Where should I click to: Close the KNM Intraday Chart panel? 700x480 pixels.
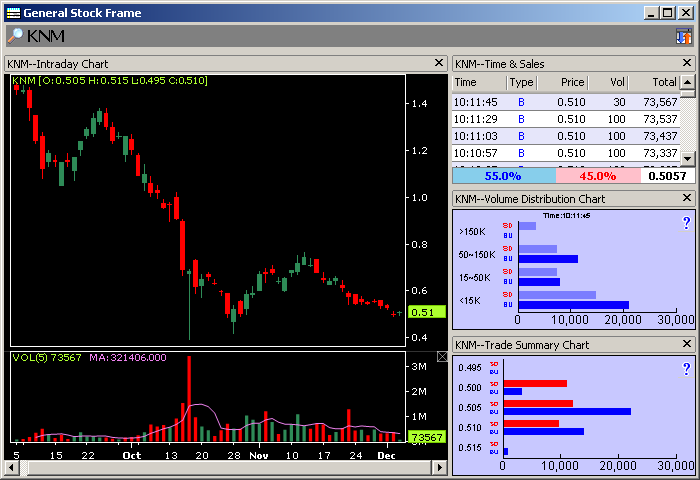pyautogui.click(x=439, y=63)
